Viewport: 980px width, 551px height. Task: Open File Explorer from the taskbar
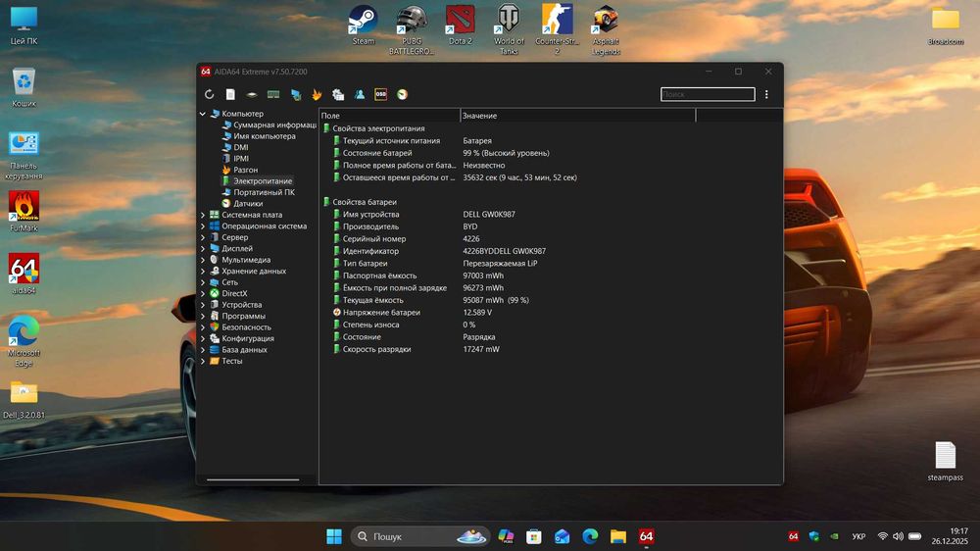(x=618, y=536)
